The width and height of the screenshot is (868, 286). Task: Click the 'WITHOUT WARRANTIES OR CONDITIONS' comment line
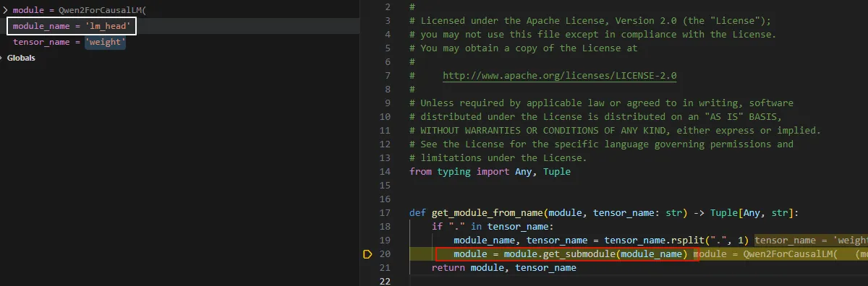coord(615,130)
